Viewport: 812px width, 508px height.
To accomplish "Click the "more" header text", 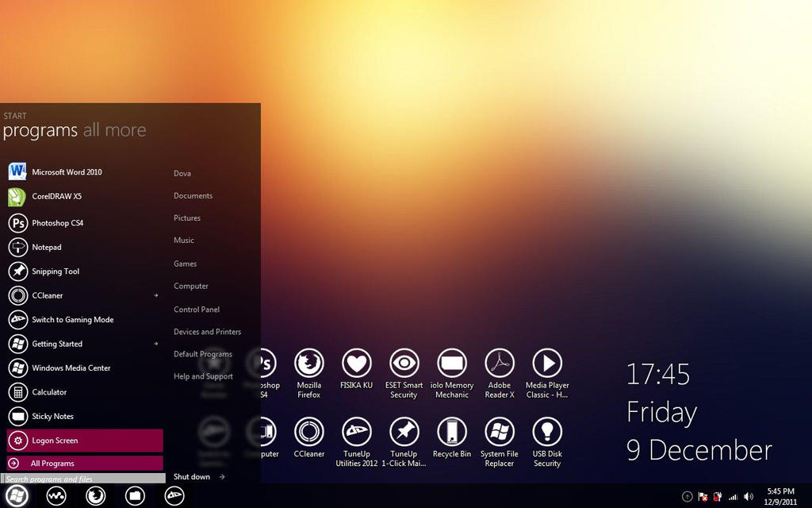I will pos(125,130).
